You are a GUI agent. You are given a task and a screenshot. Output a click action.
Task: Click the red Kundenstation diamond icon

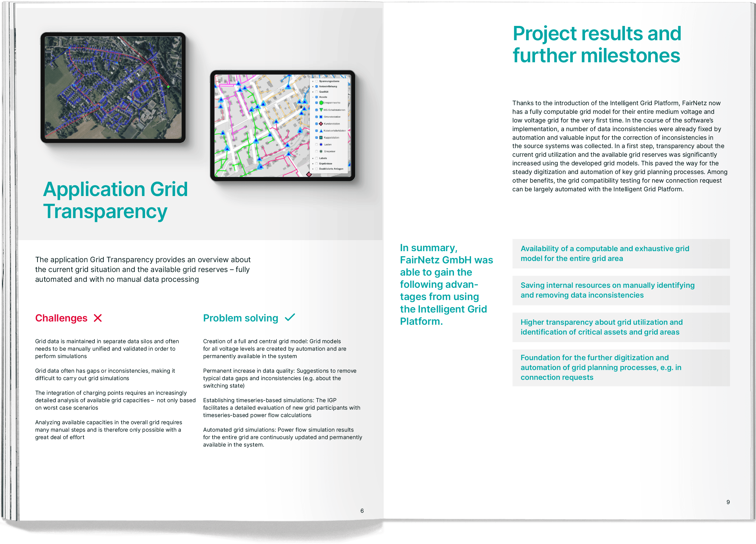pyautogui.click(x=321, y=124)
